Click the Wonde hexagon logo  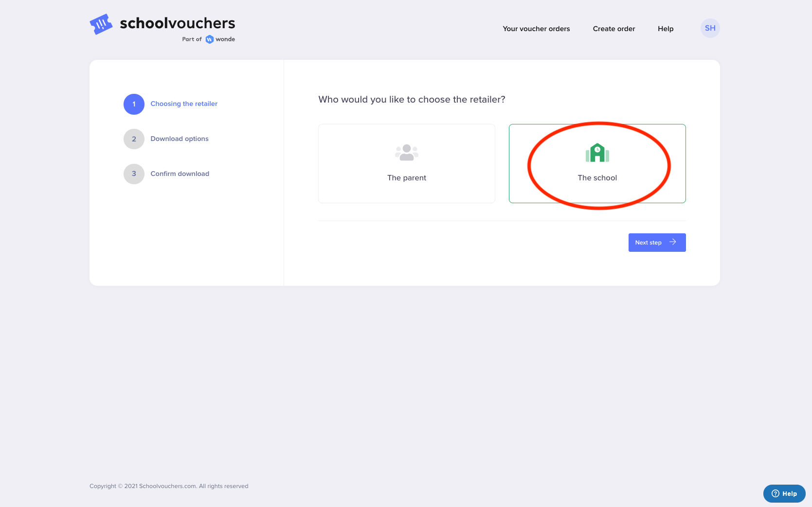210,39
